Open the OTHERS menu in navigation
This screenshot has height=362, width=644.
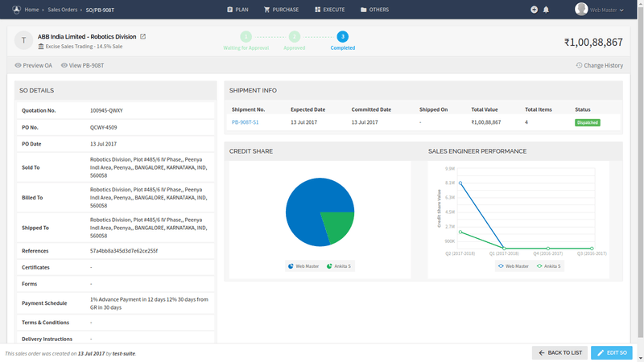(375, 10)
